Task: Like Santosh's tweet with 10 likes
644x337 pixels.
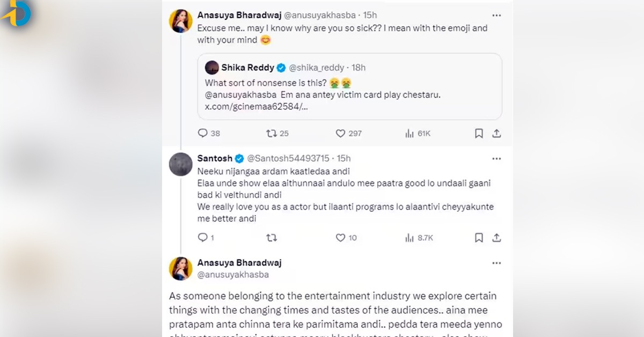Action: tap(340, 237)
